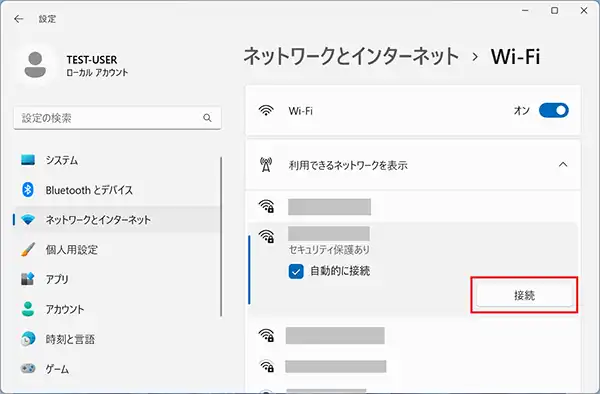The height and width of the screenshot is (394, 600).
Task: Click the Wi-Fi lock icon above セキュリティ保護あり
Action: tap(266, 236)
